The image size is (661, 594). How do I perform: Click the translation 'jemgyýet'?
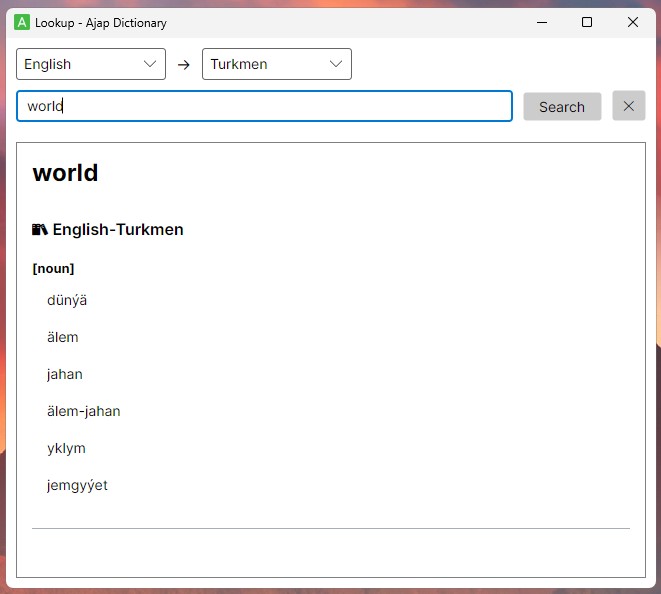(x=77, y=485)
